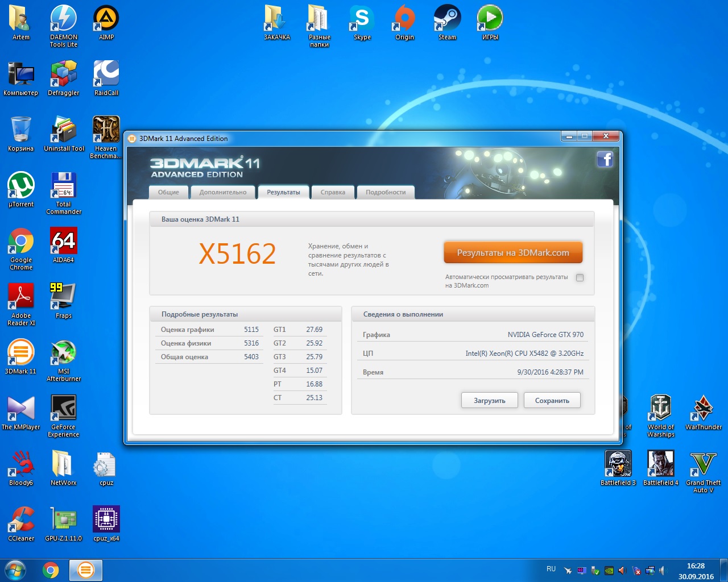Select the CCleaner desktop shortcut
Screen dimensions: 728x582
[21, 523]
